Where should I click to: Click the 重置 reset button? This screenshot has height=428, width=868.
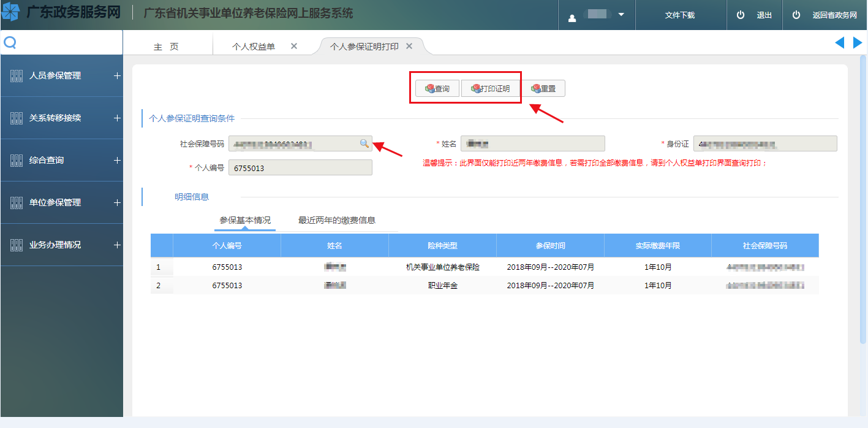coord(543,89)
